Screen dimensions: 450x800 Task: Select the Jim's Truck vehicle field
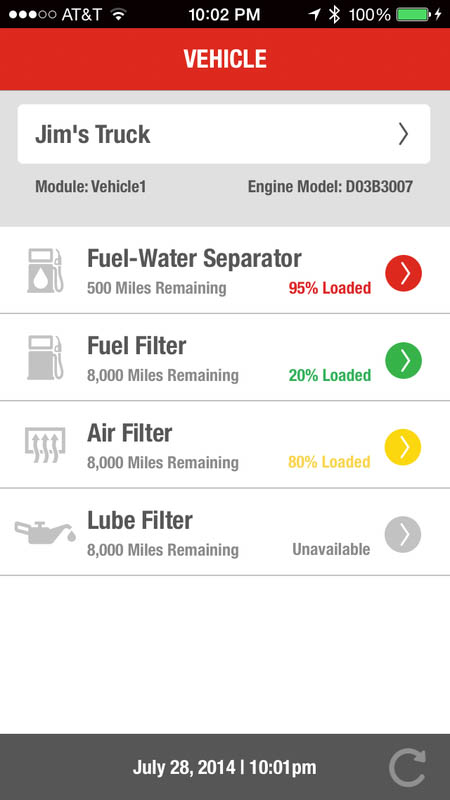click(224, 134)
